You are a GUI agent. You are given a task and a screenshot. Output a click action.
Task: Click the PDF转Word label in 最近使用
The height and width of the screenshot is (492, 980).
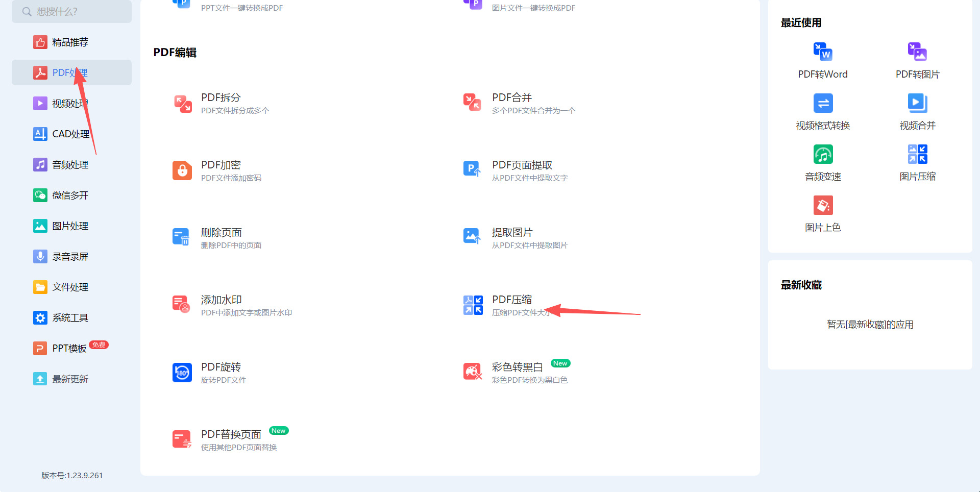click(823, 75)
